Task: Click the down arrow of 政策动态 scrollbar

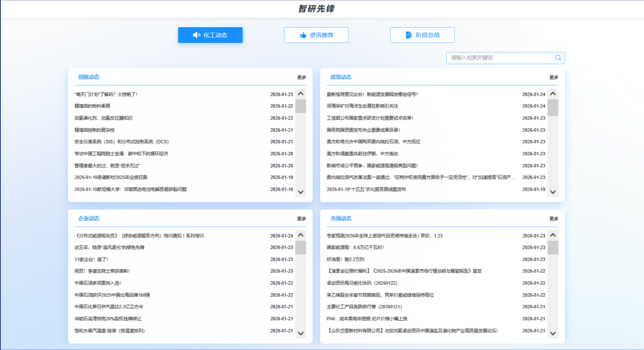Action: [x=553, y=192]
